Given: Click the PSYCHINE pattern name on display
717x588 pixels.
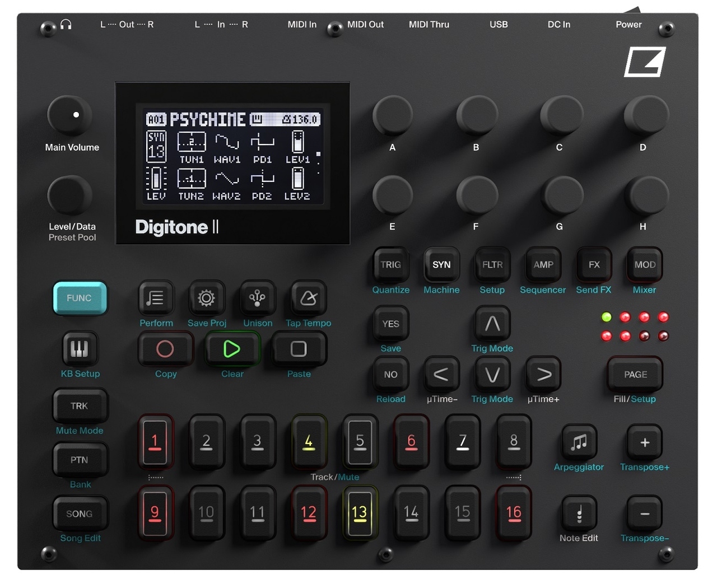Looking at the screenshot, I should click(x=207, y=119).
